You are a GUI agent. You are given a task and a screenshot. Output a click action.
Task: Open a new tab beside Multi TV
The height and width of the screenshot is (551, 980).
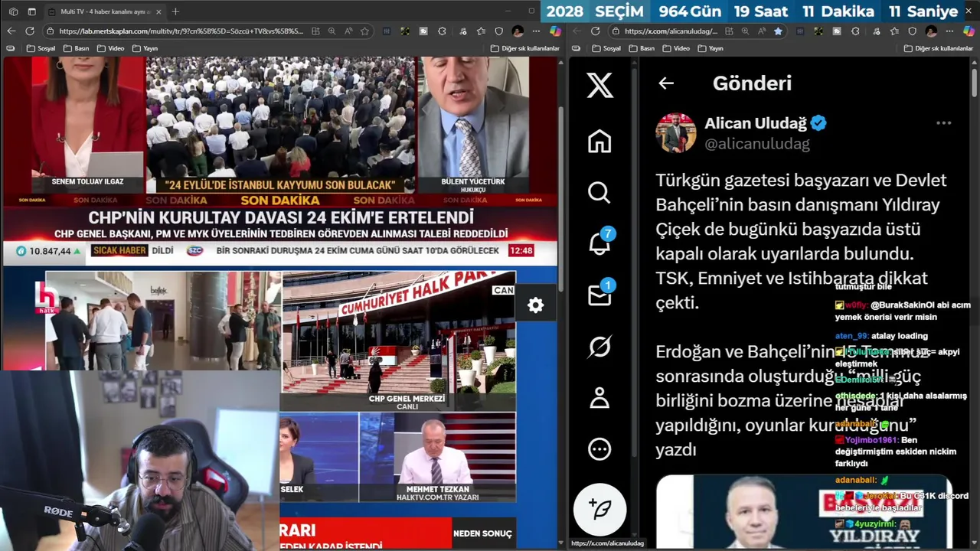175,11
